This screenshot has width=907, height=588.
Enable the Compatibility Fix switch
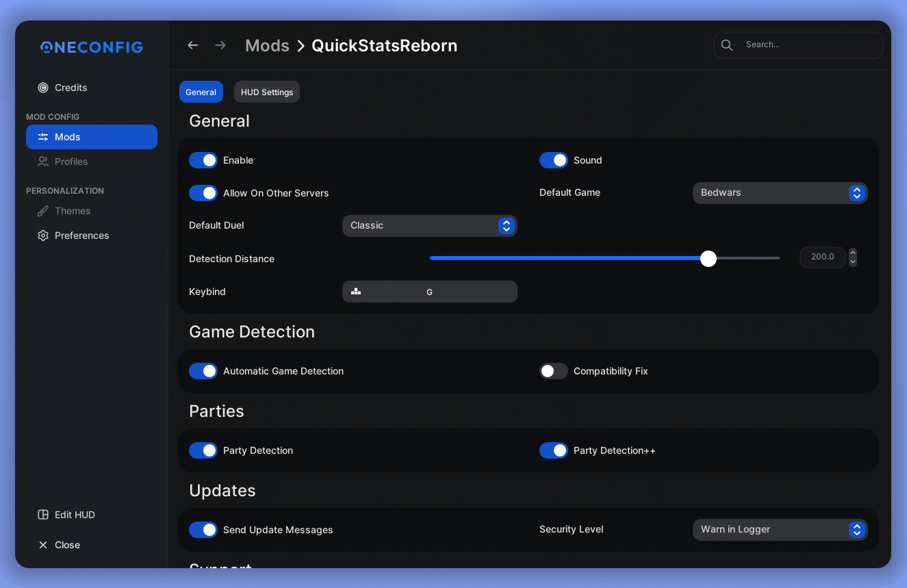554,371
